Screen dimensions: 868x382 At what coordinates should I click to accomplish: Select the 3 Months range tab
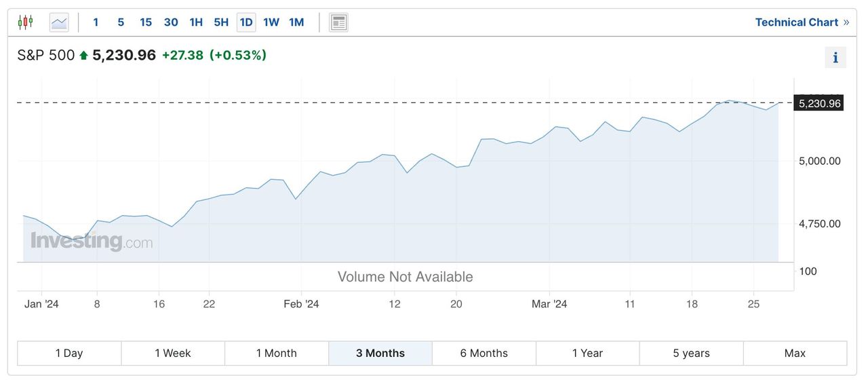380,353
